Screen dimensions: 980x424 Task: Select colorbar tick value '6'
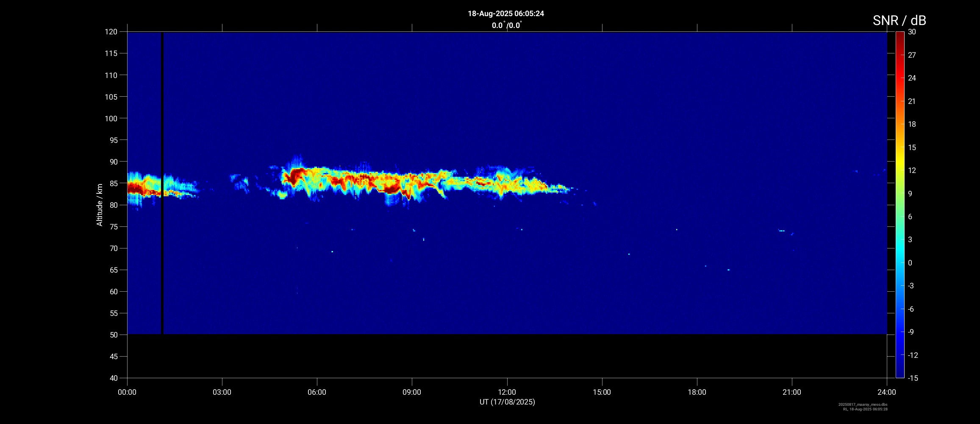pyautogui.click(x=910, y=217)
